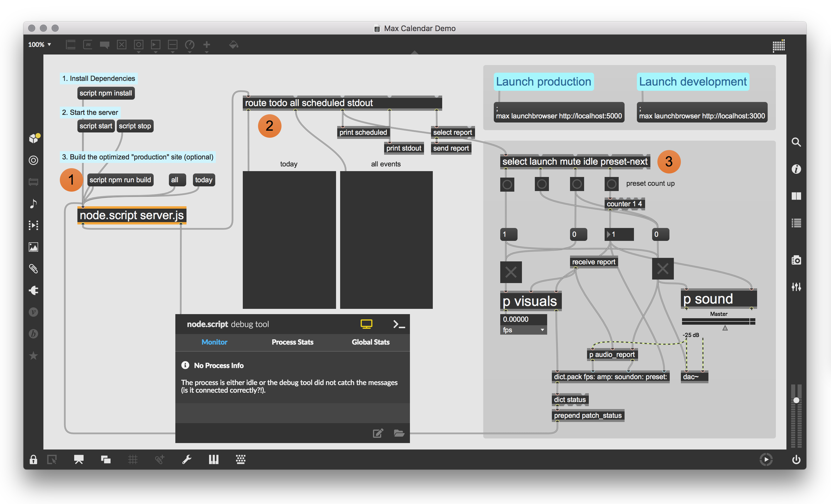831x504 pixels.
Task: Click the number box below counter 1 4
Action: [619, 234]
